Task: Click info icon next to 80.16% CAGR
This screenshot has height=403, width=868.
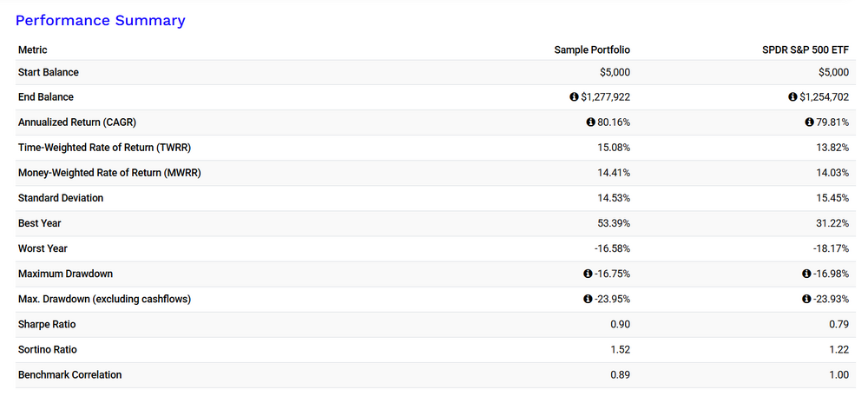Action: [x=591, y=122]
